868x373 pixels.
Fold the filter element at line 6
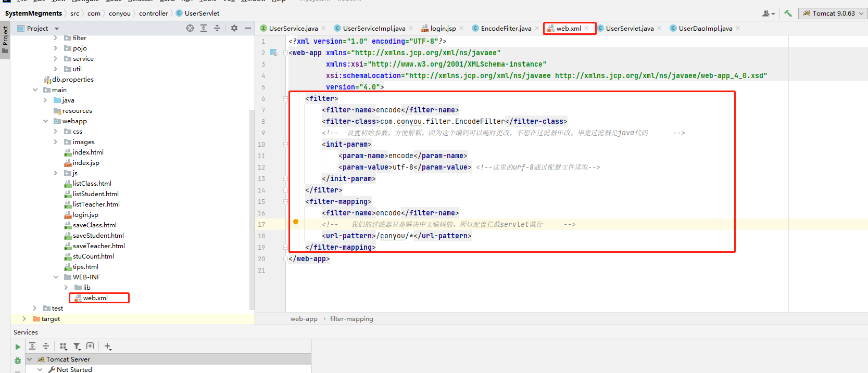(x=285, y=98)
